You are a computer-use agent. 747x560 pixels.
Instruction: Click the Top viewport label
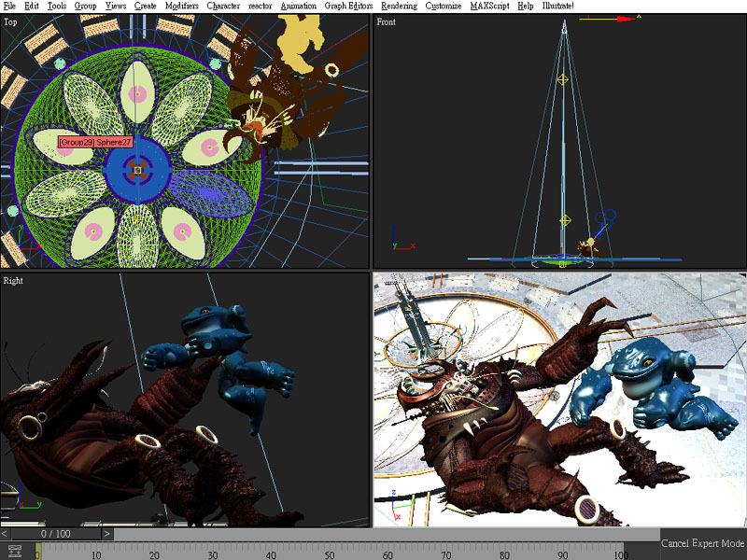click(10, 21)
